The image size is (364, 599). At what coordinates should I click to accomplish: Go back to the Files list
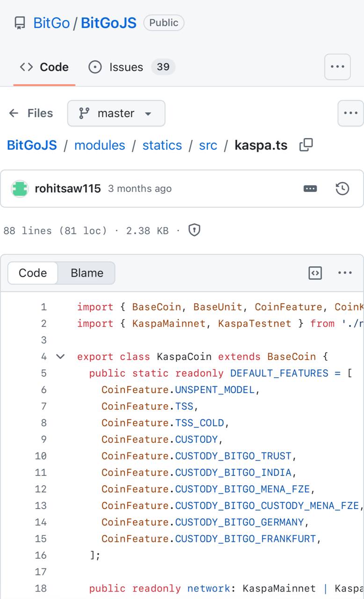(31, 113)
